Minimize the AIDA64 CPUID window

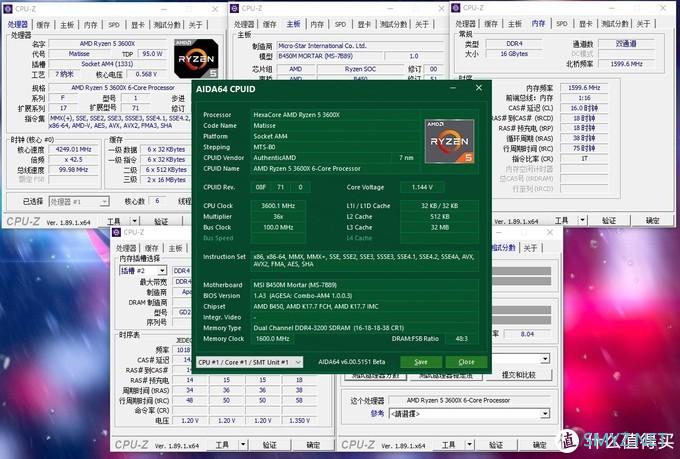453,88
